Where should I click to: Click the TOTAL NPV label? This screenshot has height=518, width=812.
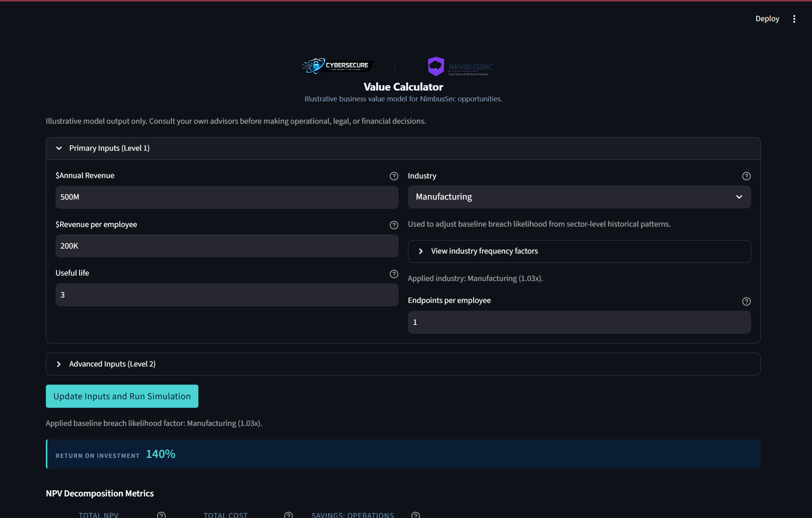pyautogui.click(x=99, y=515)
